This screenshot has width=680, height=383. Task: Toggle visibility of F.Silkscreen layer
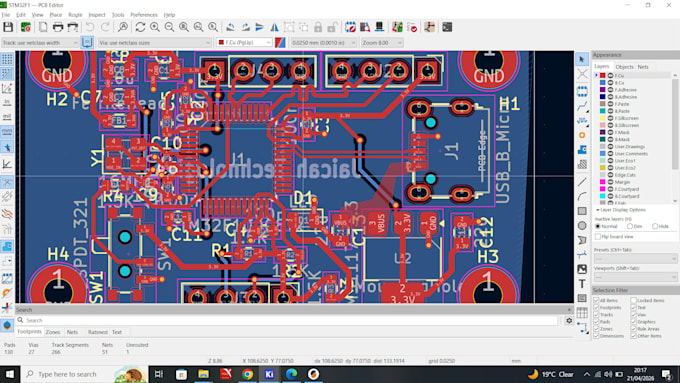coord(610,118)
